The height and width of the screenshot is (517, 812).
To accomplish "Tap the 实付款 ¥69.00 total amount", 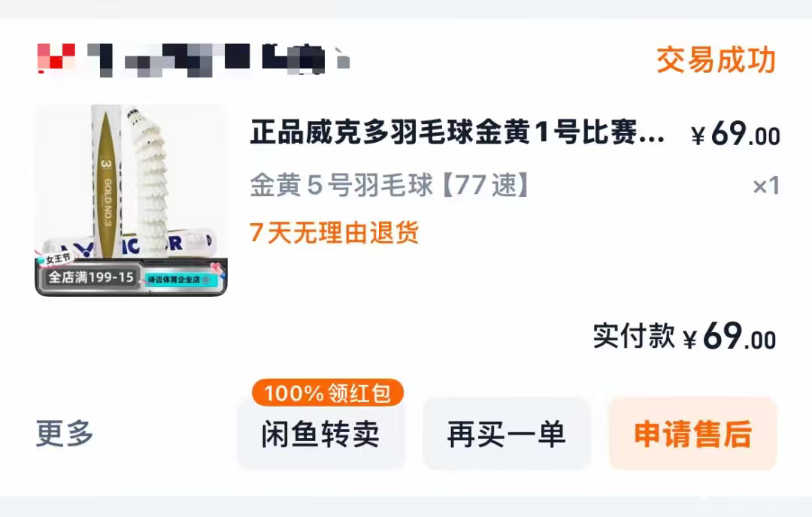I will [x=684, y=337].
